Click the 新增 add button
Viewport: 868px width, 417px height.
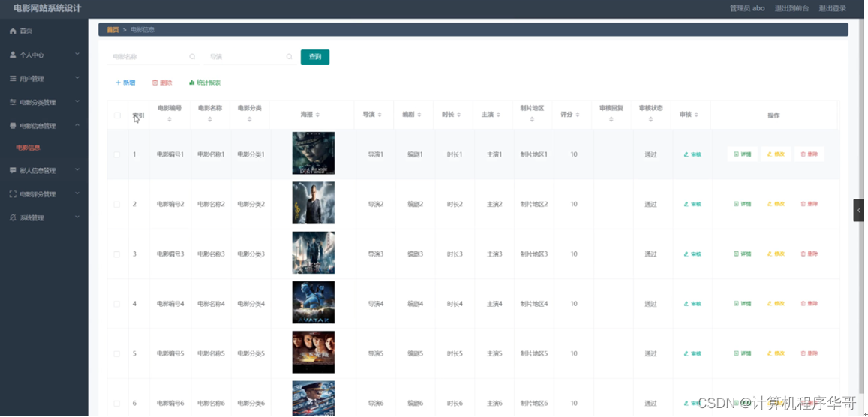coord(125,82)
